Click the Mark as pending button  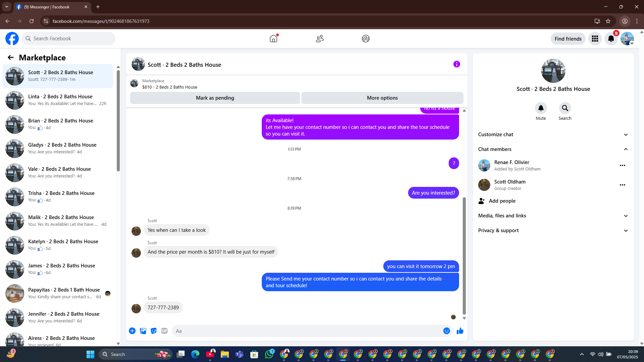[215, 98]
